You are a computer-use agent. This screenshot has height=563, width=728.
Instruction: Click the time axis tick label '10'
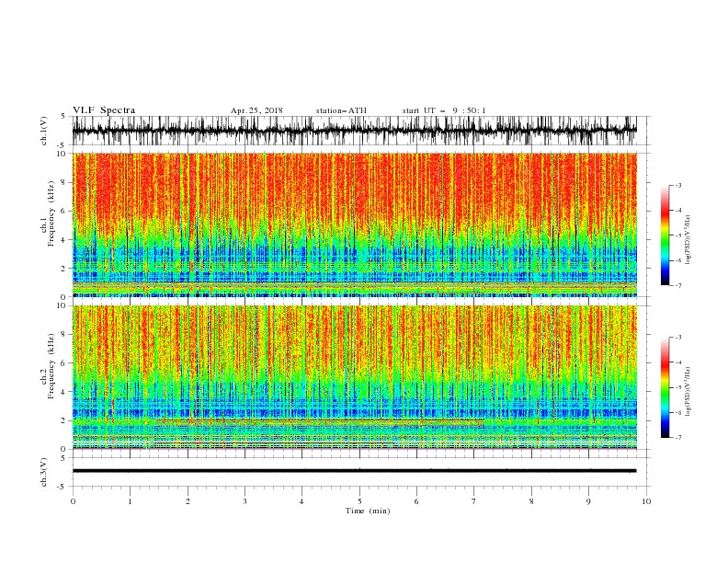click(646, 501)
